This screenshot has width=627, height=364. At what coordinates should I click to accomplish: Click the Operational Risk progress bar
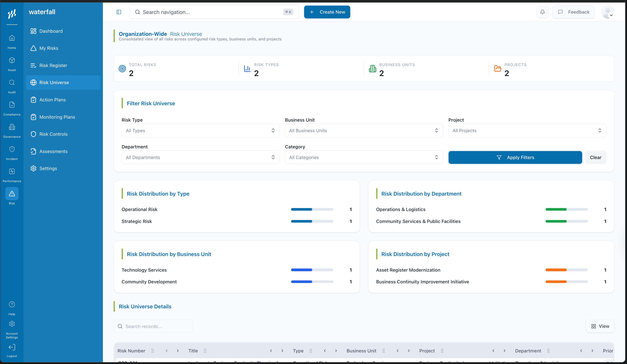[312, 209]
